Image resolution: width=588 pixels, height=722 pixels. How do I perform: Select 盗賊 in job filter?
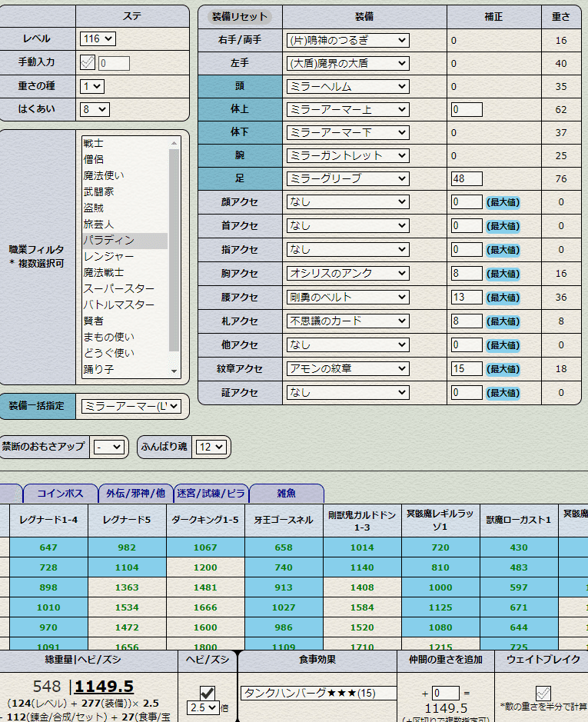[125, 208]
